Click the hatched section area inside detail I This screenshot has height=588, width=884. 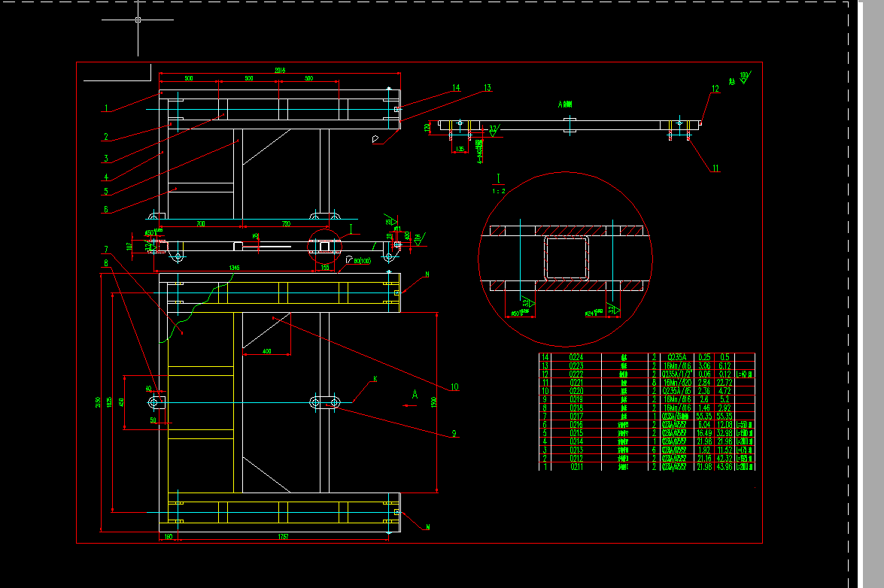564,229
